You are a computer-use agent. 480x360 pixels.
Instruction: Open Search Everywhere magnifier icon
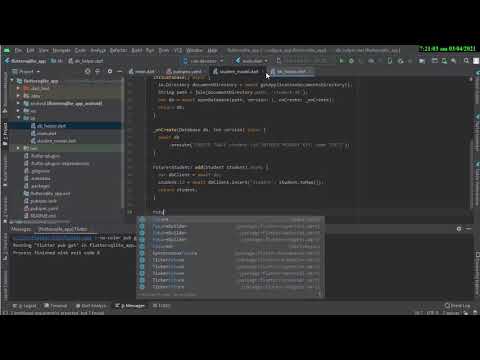466,61
